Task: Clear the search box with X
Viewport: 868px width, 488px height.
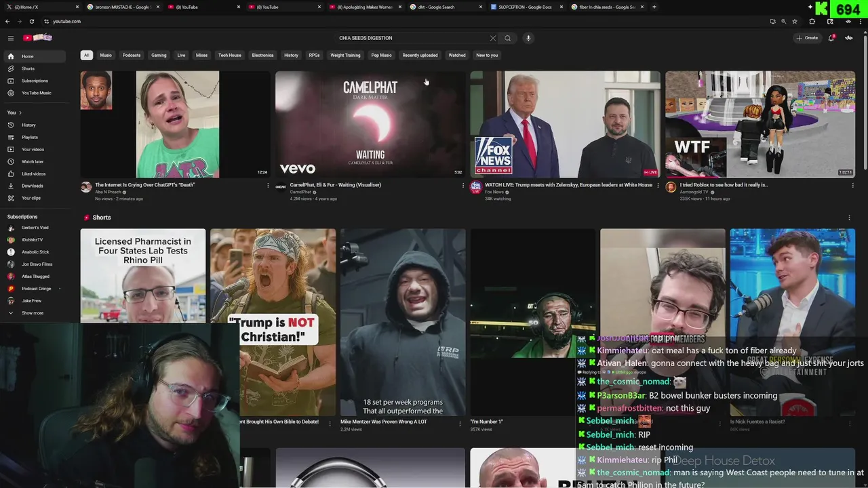Action: point(493,38)
